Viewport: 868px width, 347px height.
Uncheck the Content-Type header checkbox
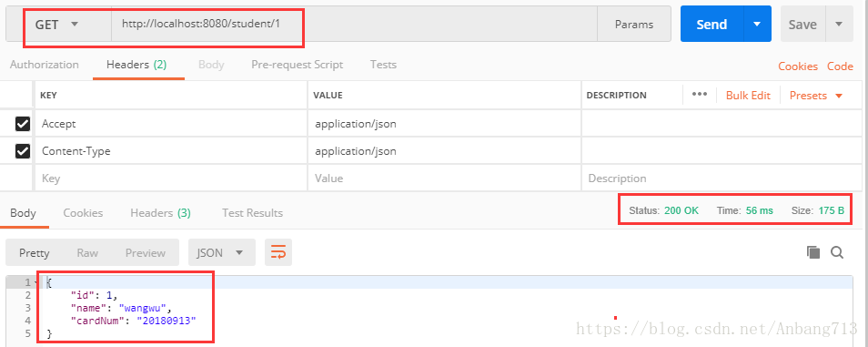point(23,151)
